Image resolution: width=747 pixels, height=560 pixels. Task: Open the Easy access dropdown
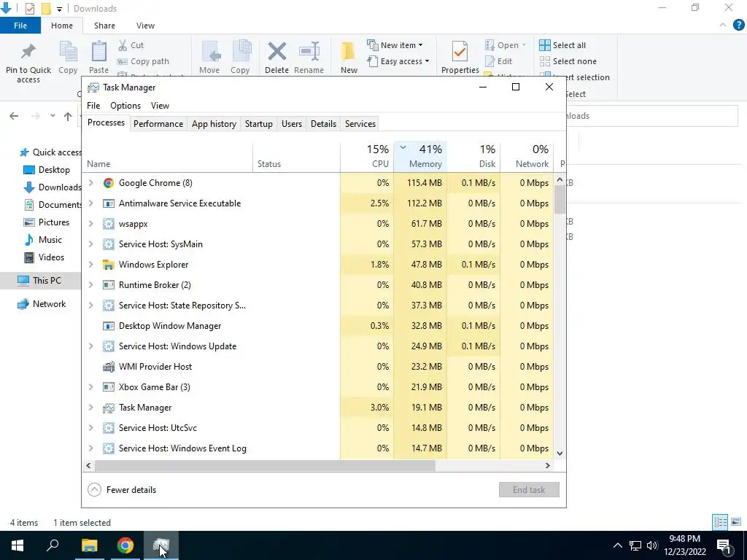(398, 61)
